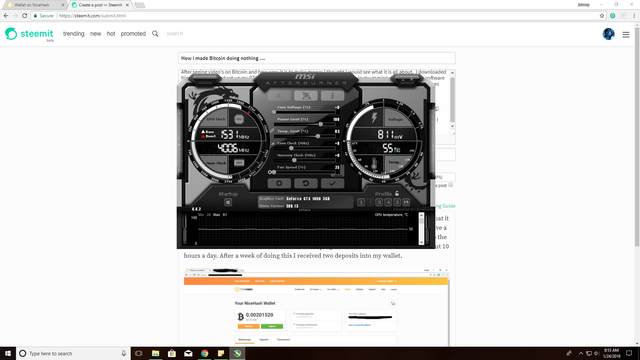
Task: Select Afterburner profile slot 1
Action: 361,202
